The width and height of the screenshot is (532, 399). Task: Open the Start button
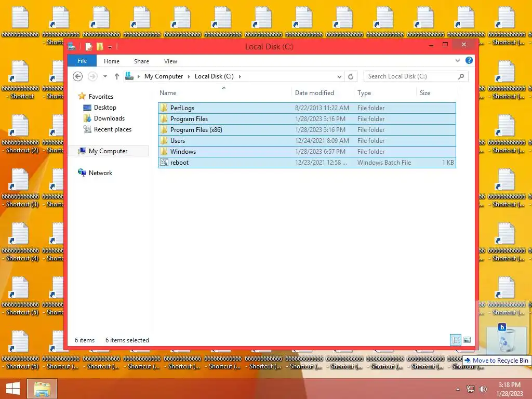click(13, 389)
